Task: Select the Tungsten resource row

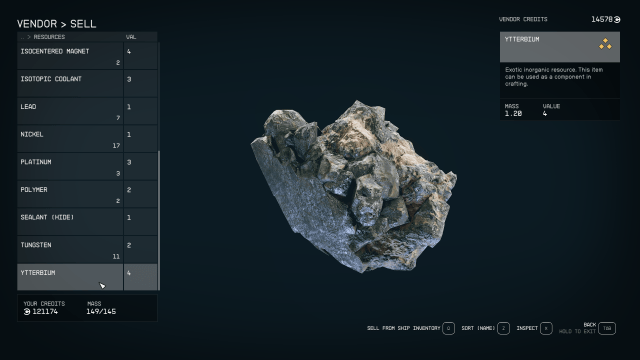Action: click(x=87, y=249)
